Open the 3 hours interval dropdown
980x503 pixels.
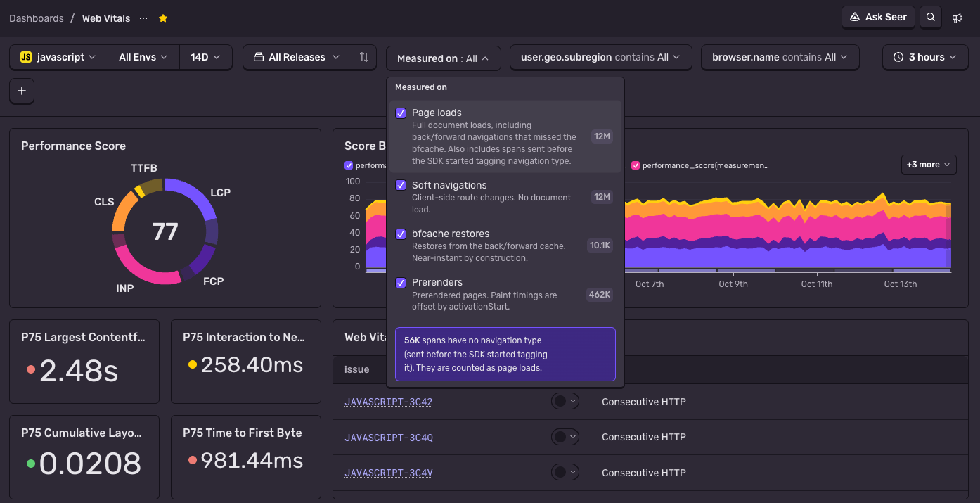coord(925,57)
